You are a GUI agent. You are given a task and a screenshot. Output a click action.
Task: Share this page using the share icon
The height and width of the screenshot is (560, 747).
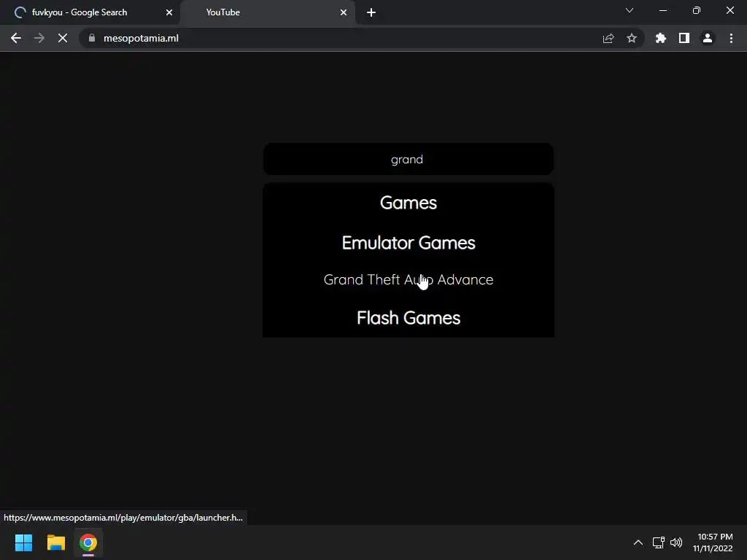pos(608,38)
